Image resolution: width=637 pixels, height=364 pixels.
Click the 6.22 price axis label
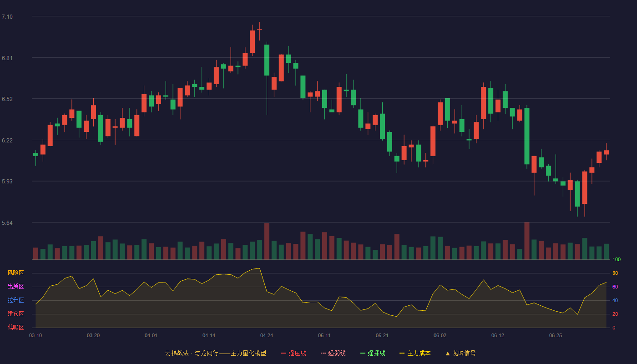click(7, 141)
